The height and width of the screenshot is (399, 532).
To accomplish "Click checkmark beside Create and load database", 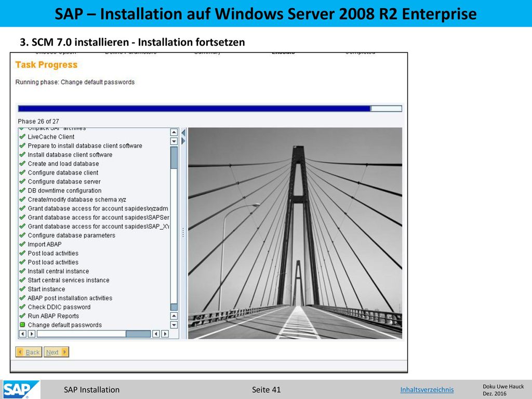I will [22, 163].
